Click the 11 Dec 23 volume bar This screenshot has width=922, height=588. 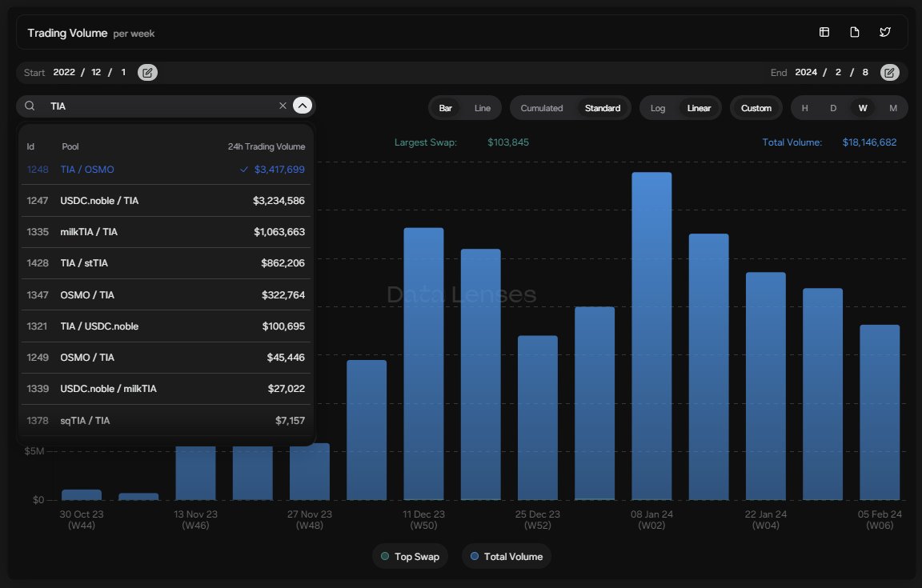[x=423, y=363]
